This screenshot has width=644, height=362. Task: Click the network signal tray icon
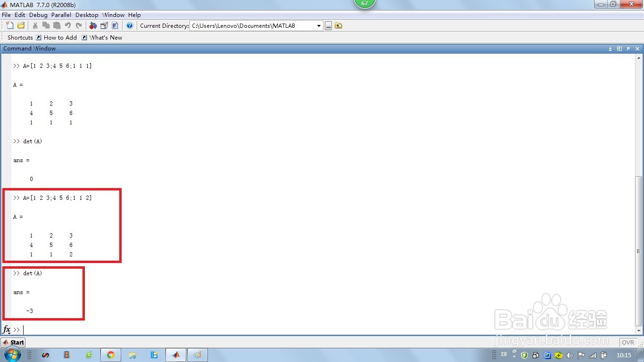(593, 355)
